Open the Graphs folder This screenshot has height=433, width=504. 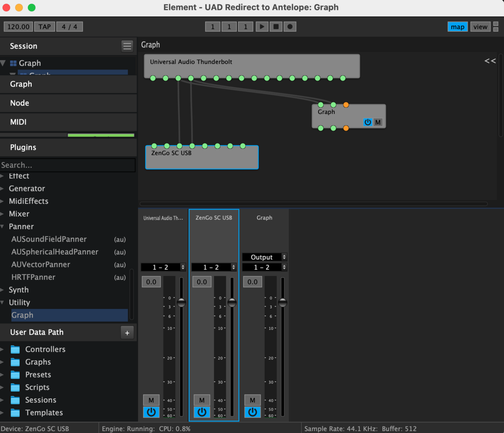tap(38, 362)
